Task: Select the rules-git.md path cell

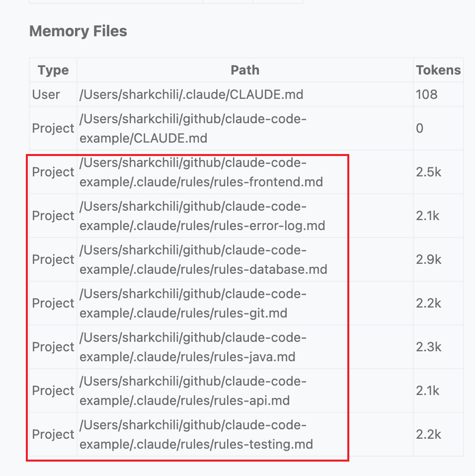Action: (193, 304)
